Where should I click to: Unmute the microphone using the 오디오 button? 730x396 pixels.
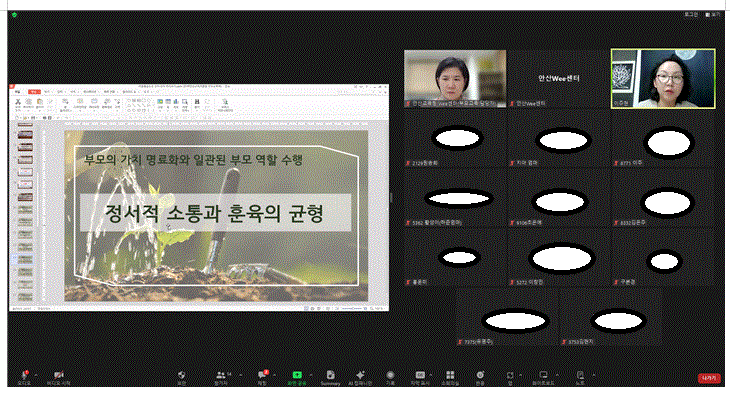tap(24, 377)
